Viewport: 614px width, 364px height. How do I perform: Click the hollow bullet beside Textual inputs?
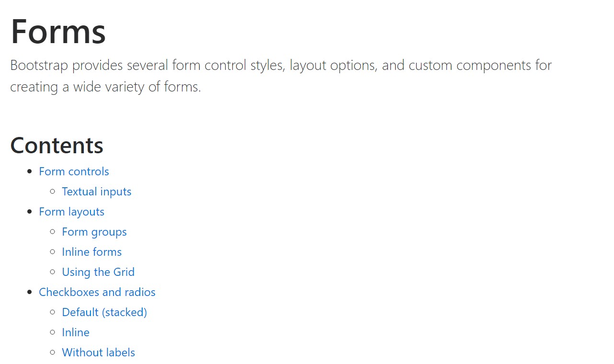[x=53, y=192]
